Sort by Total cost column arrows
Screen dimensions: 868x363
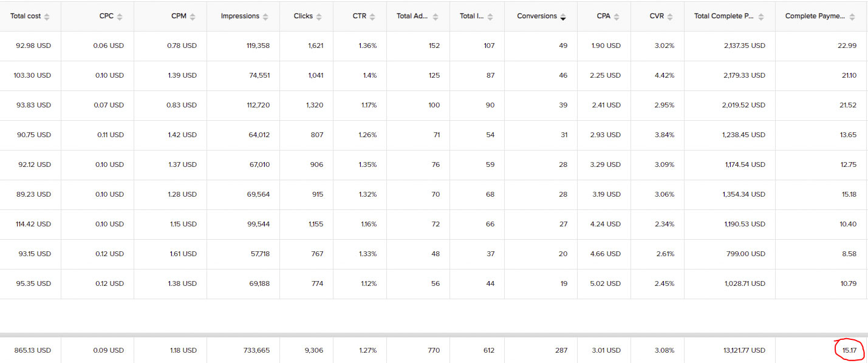tap(47, 17)
